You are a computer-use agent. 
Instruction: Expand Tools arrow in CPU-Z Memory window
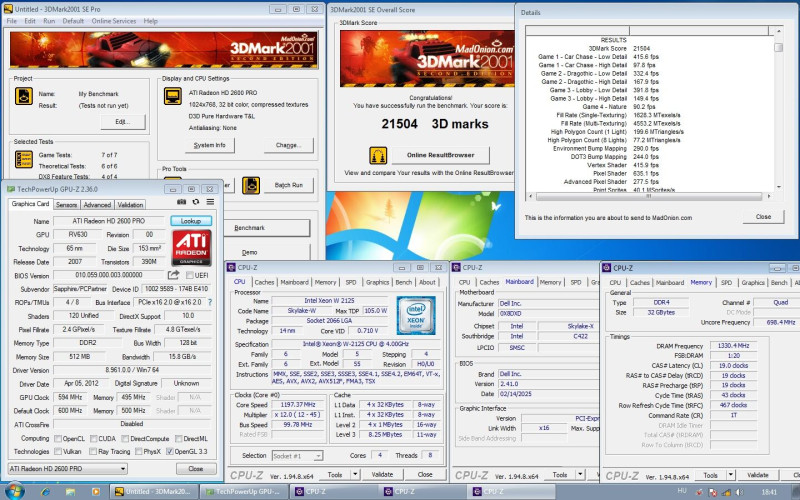click(731, 475)
